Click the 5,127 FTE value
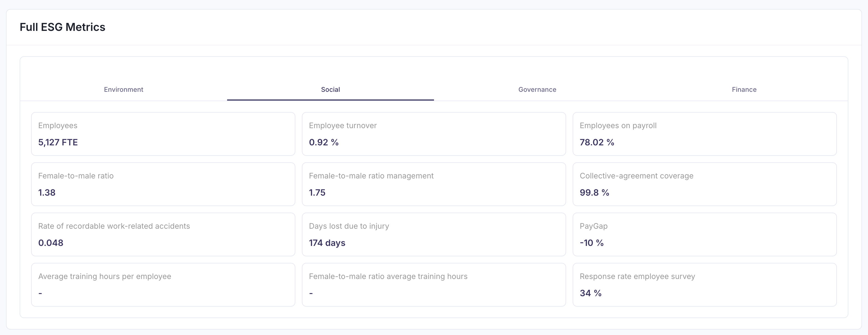The width and height of the screenshot is (868, 335). click(x=58, y=142)
